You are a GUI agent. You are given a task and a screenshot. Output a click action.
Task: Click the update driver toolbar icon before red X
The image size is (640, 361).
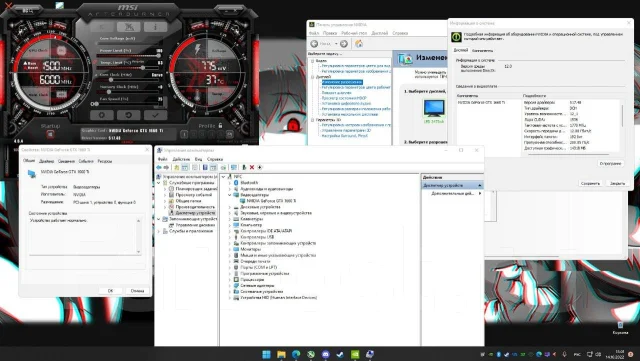tap(244, 167)
